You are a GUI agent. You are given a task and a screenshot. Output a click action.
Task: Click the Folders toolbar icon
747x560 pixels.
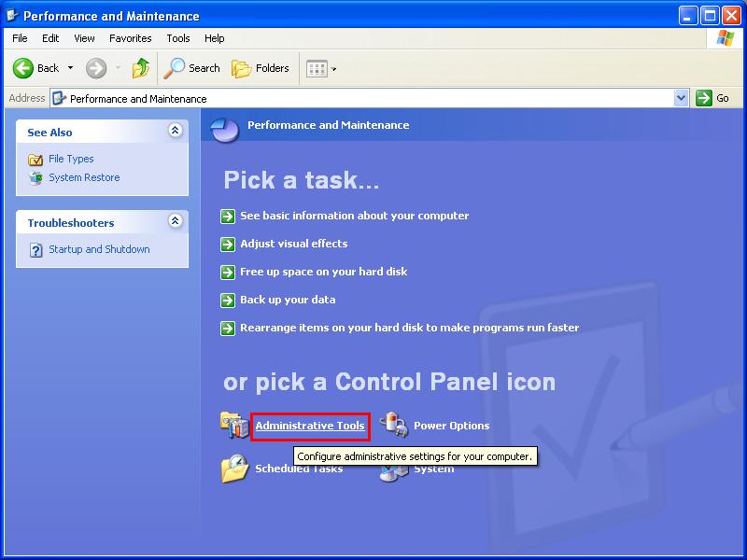(x=241, y=68)
